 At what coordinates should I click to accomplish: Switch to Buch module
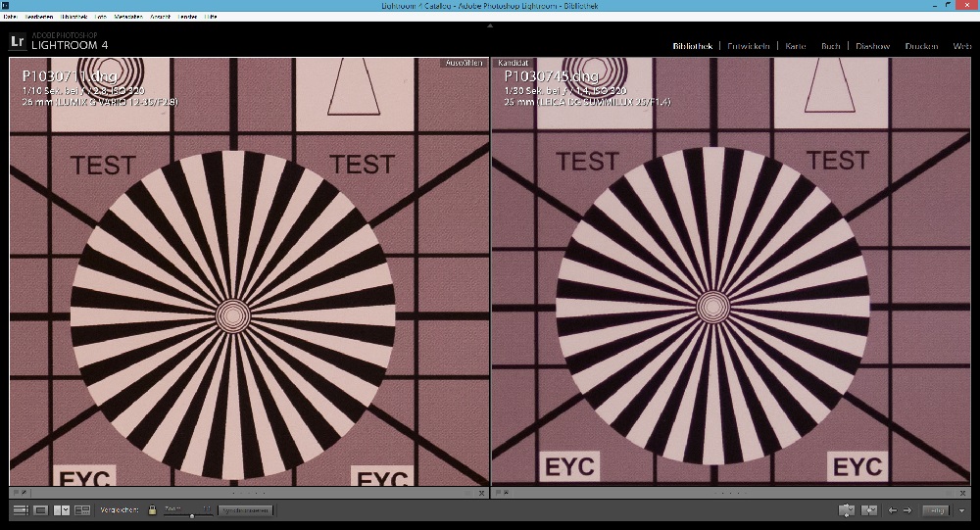coord(831,46)
